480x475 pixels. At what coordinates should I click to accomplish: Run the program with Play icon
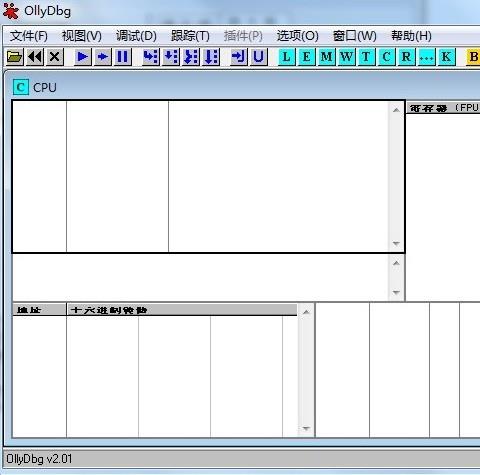point(83,57)
